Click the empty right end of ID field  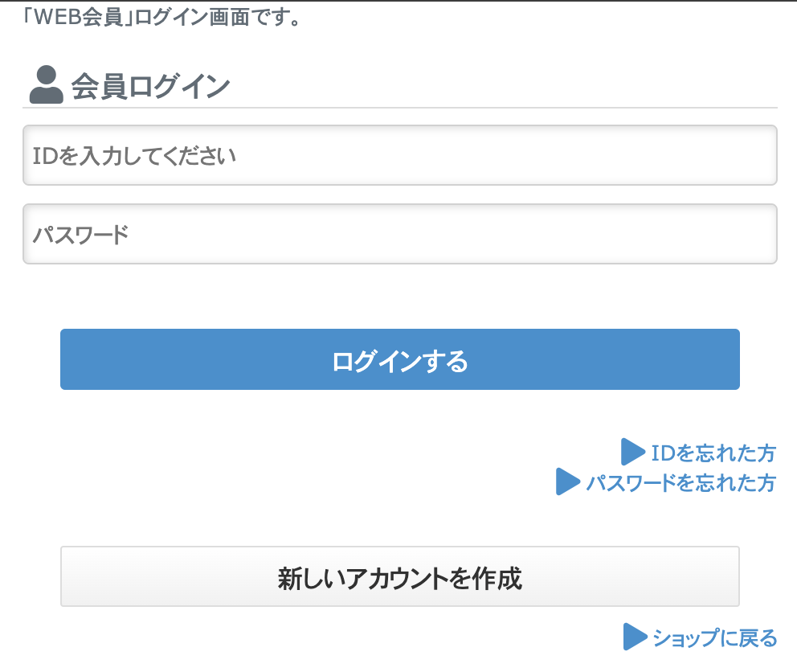click(x=723, y=155)
